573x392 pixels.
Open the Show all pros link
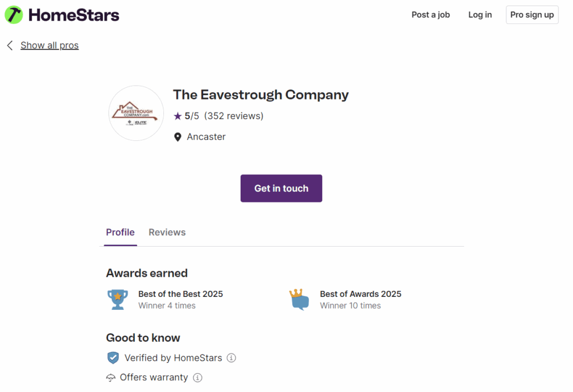tap(49, 45)
